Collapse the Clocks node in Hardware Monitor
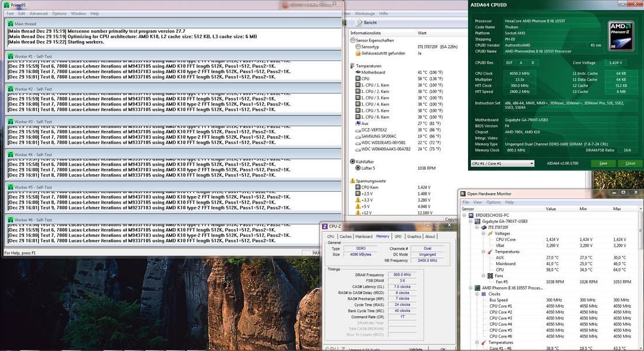Image resolution: width=644 pixels, height=351 pixels. [477, 294]
